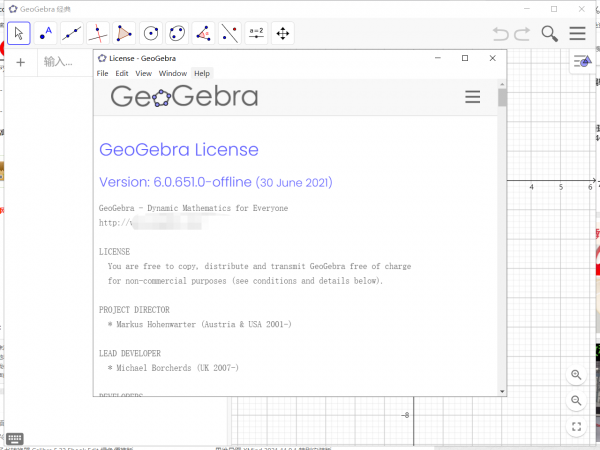Select the Ellipse conic tool
This screenshot has height=450, width=600.
[177, 33]
